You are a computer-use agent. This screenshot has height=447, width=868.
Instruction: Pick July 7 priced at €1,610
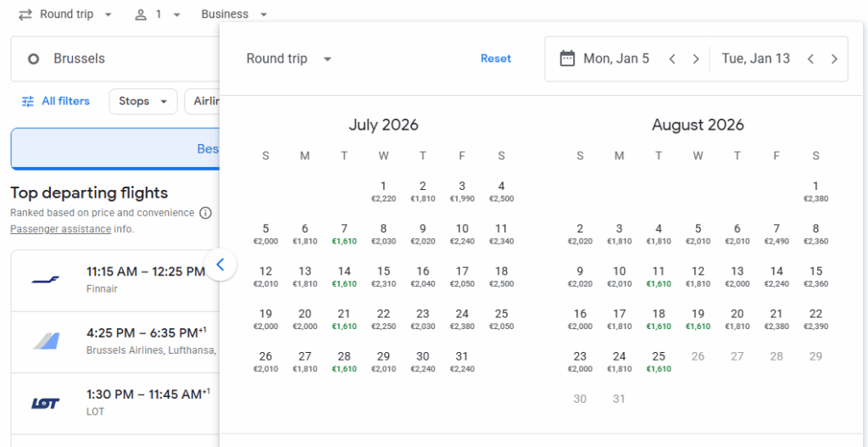344,234
